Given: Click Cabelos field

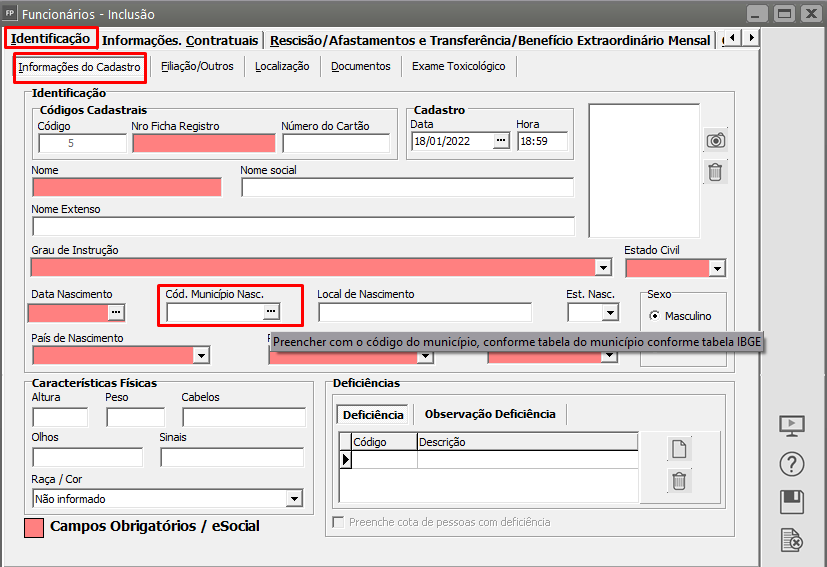Looking at the screenshot, I should pos(244,417).
